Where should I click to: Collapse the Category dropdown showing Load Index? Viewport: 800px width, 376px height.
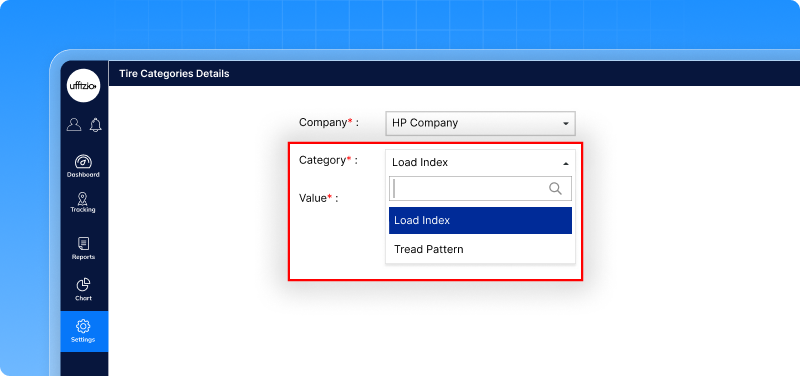pyautogui.click(x=480, y=162)
